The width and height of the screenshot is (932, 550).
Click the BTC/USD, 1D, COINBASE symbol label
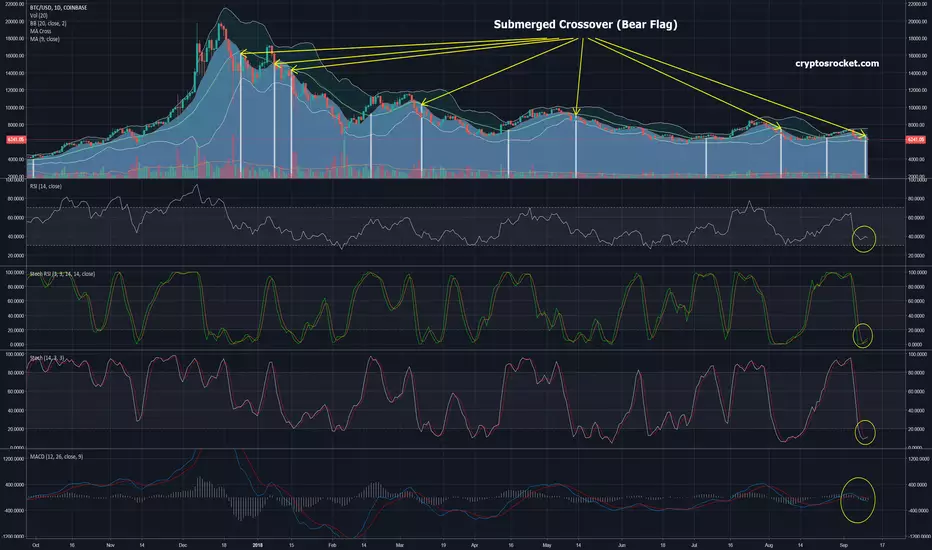[58, 8]
